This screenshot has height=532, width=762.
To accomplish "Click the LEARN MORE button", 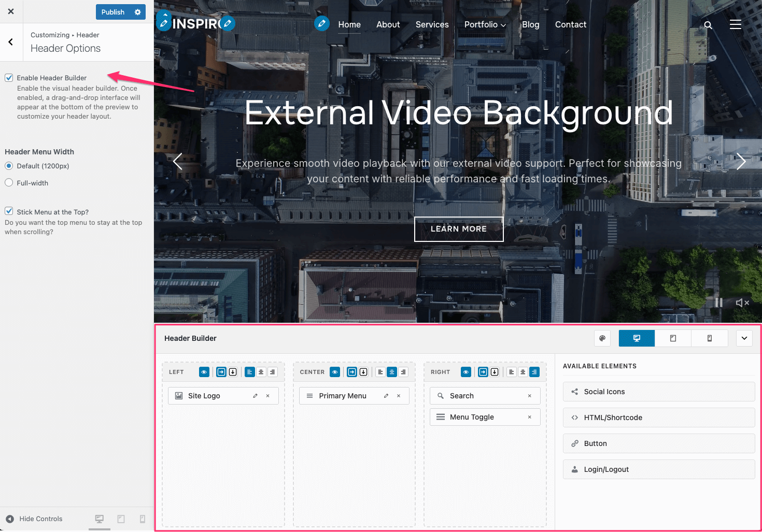I will point(459,229).
